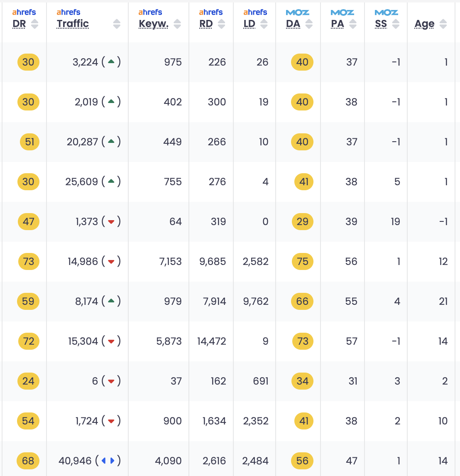Click the red down arrow beside 14,986 traffic
Viewport: 460px width, 476px height.
point(111,262)
